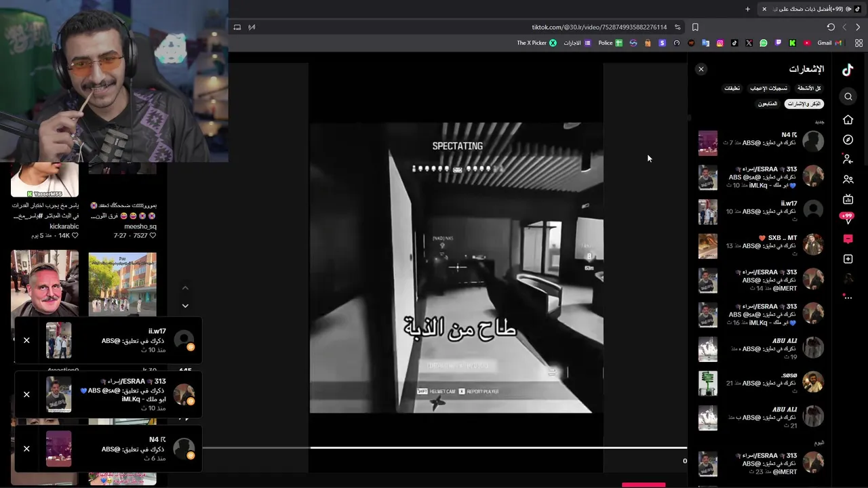Open the الاجازات bookmark
Image resolution: width=868 pixels, height=488 pixels.
(577, 43)
